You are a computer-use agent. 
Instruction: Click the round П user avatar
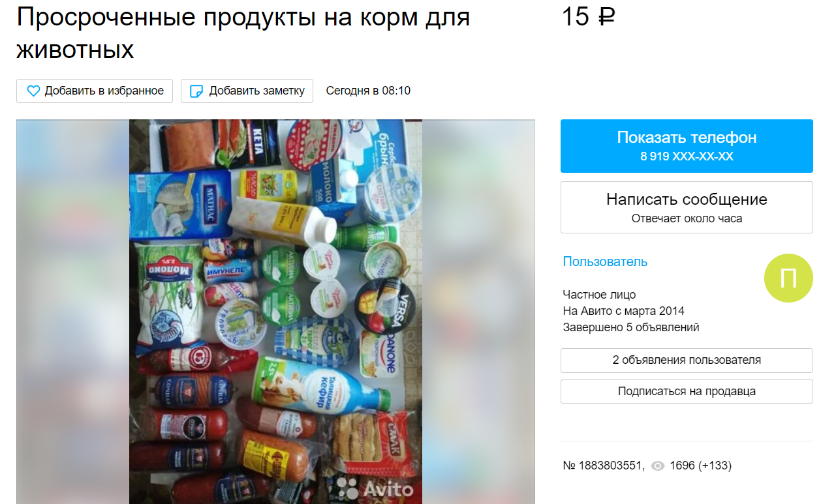click(788, 278)
